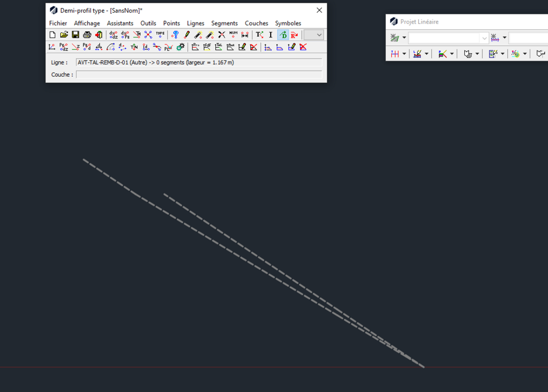The image size is (548, 392).
Task: Open an existing half-profile file
Action: tap(64, 35)
